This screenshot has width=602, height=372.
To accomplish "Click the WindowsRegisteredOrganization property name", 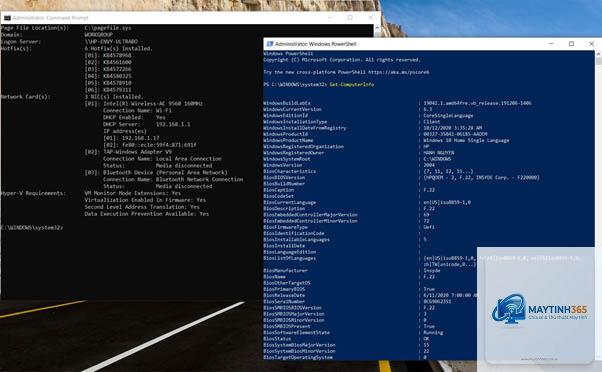I will (303, 147).
